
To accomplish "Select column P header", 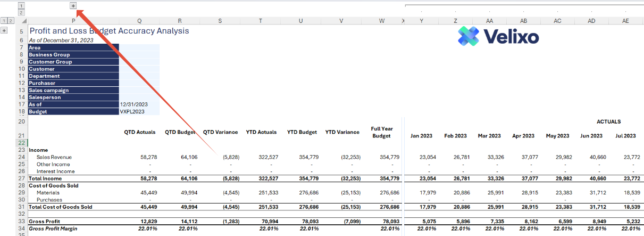I will 73,21.
